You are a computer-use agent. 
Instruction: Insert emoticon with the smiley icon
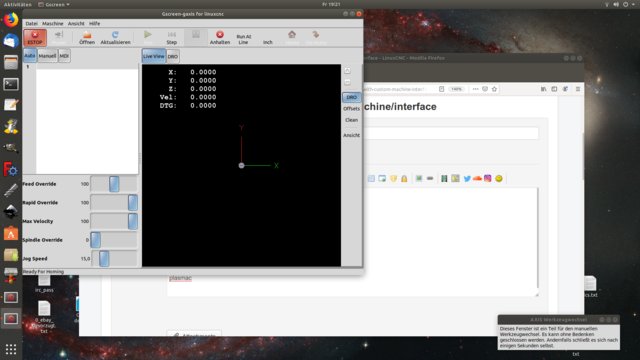coord(499,178)
